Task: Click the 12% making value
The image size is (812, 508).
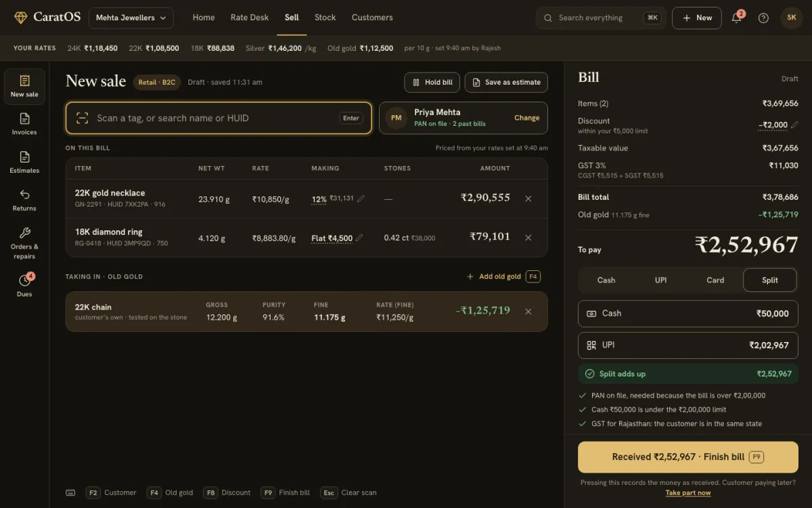Action: 319,199
